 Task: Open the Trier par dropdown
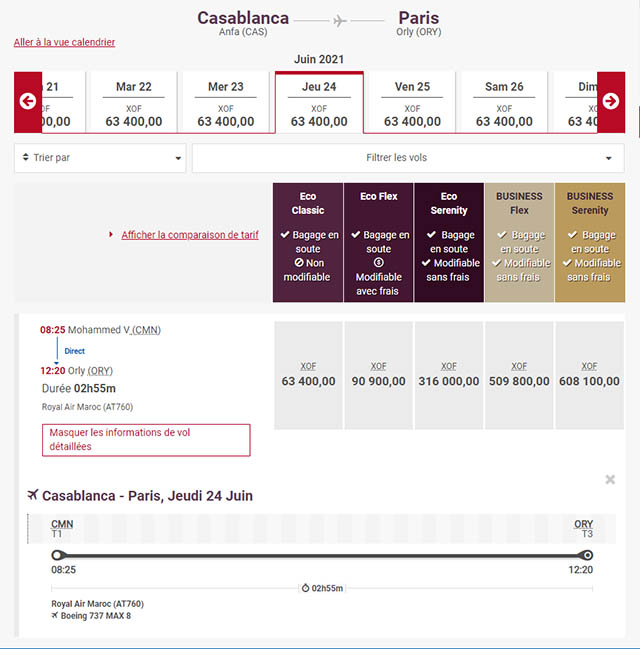tap(100, 158)
